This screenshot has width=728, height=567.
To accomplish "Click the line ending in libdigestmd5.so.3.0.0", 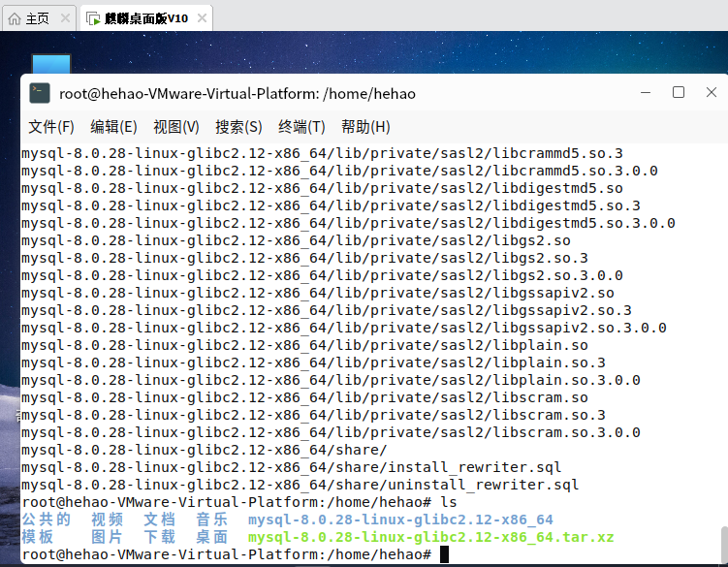I will pyautogui.click(x=348, y=223).
